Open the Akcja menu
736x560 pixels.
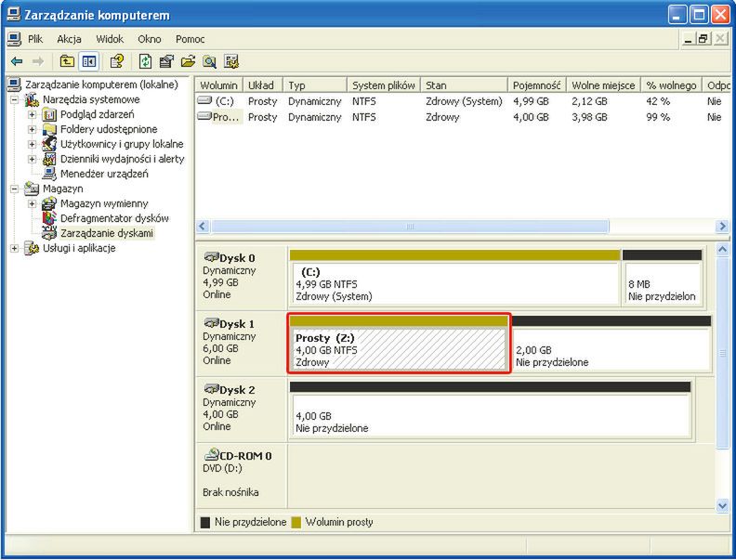point(69,39)
